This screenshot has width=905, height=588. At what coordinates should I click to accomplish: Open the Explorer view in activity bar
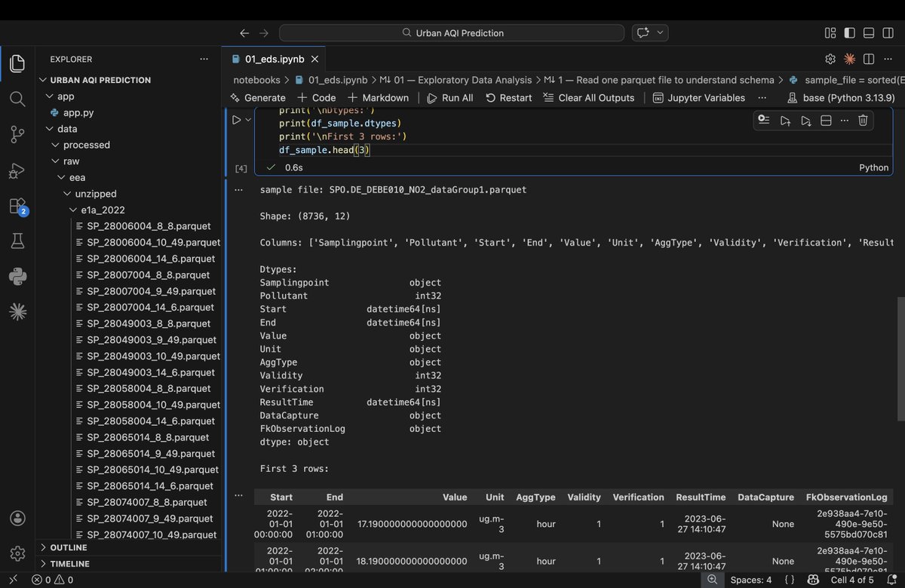click(17, 63)
